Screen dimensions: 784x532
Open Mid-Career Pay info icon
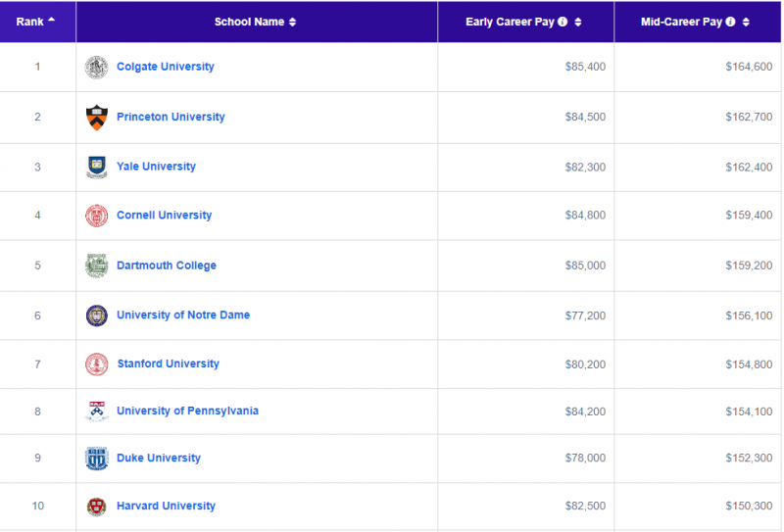(730, 22)
